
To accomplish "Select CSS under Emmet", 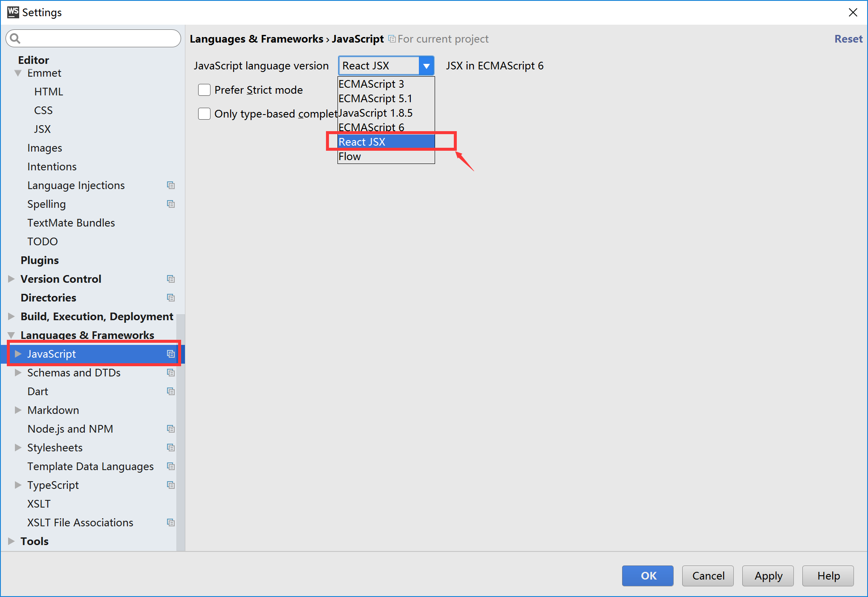I will point(43,110).
